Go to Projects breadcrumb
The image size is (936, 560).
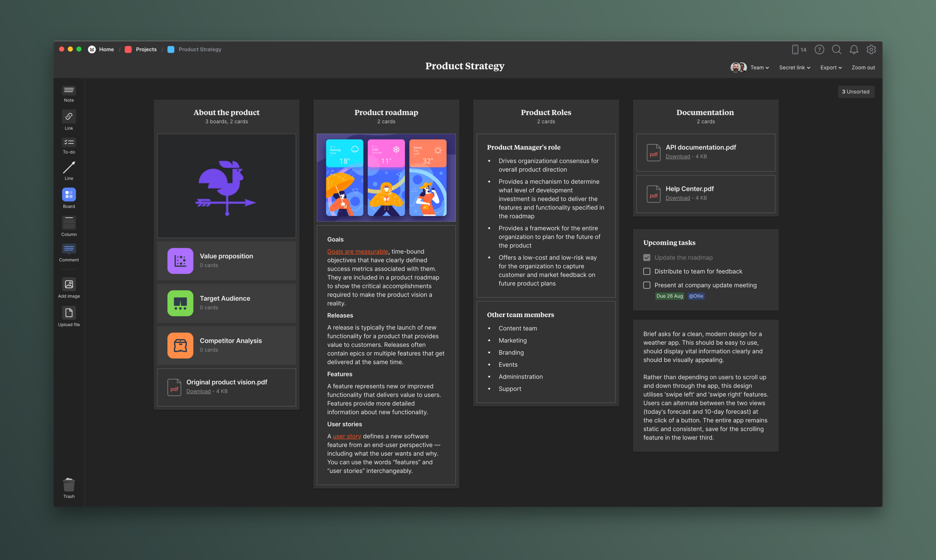146,49
